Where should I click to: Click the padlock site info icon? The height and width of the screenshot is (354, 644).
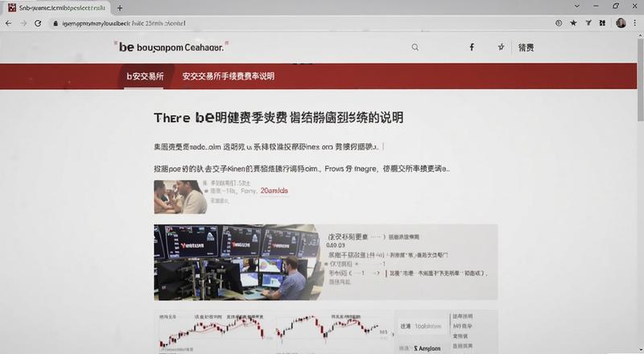click(56, 23)
